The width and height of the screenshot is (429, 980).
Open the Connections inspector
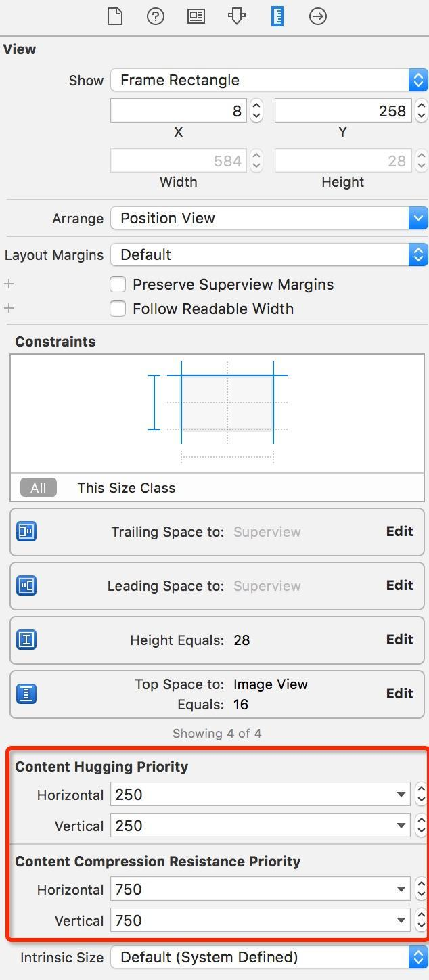click(318, 16)
